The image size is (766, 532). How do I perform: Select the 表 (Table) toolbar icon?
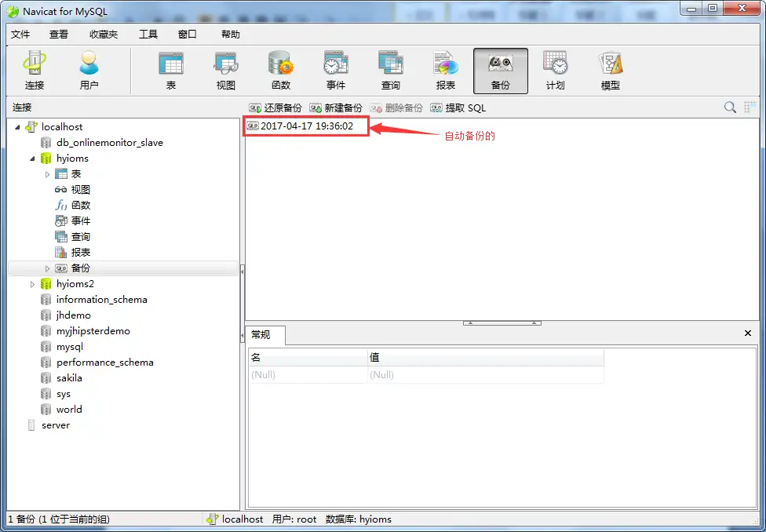point(170,71)
